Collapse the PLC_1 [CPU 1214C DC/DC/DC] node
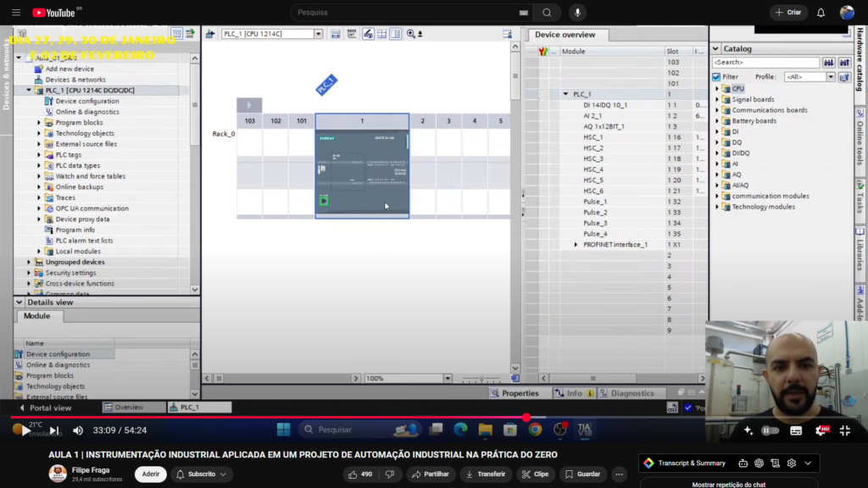Screen dimensions: 868x488 [29, 90]
